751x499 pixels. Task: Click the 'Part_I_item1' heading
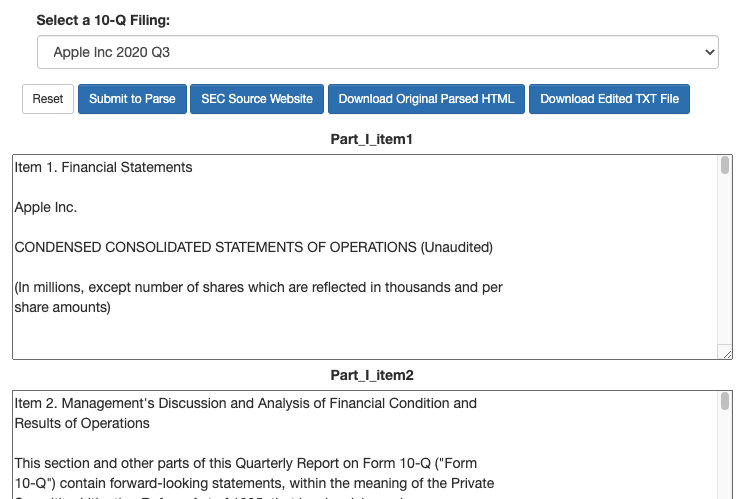[x=372, y=139]
